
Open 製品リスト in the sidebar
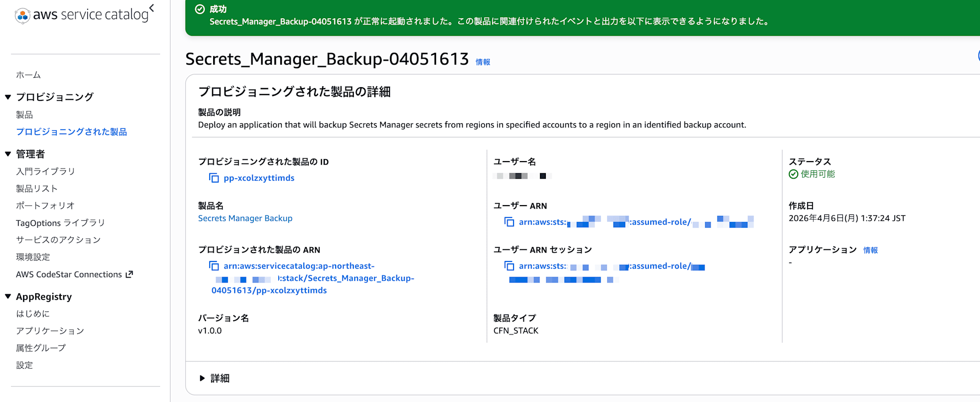(x=37, y=189)
